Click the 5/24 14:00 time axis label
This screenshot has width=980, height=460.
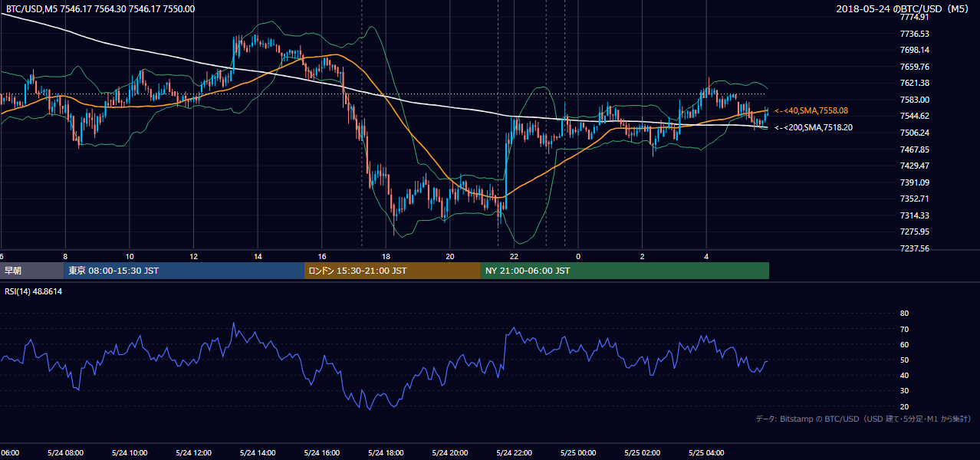[258, 452]
